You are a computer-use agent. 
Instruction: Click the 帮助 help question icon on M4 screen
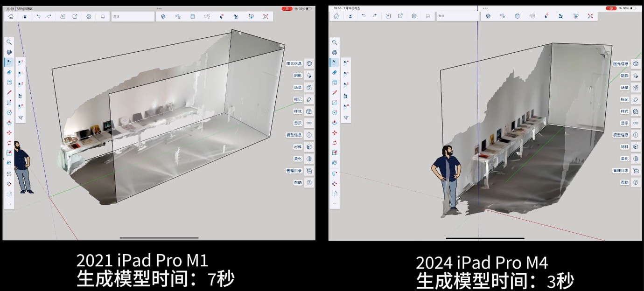click(x=636, y=182)
